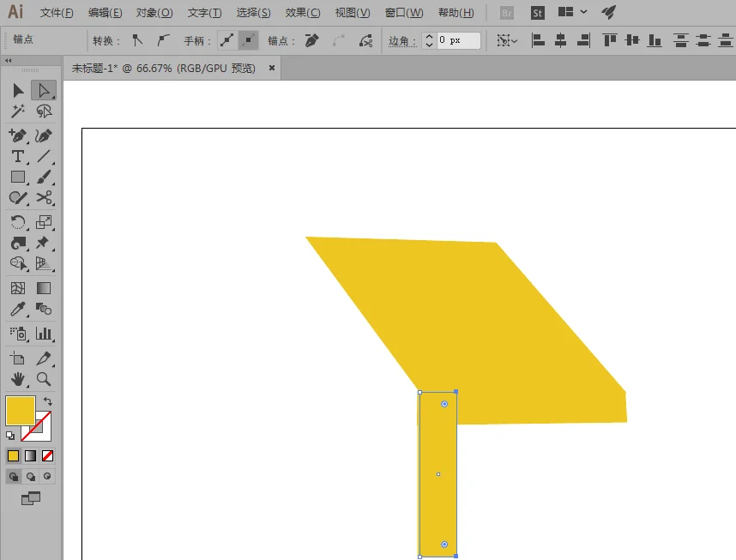This screenshot has height=560, width=736.
Task: Choose the Hand tool
Action: click(x=18, y=379)
